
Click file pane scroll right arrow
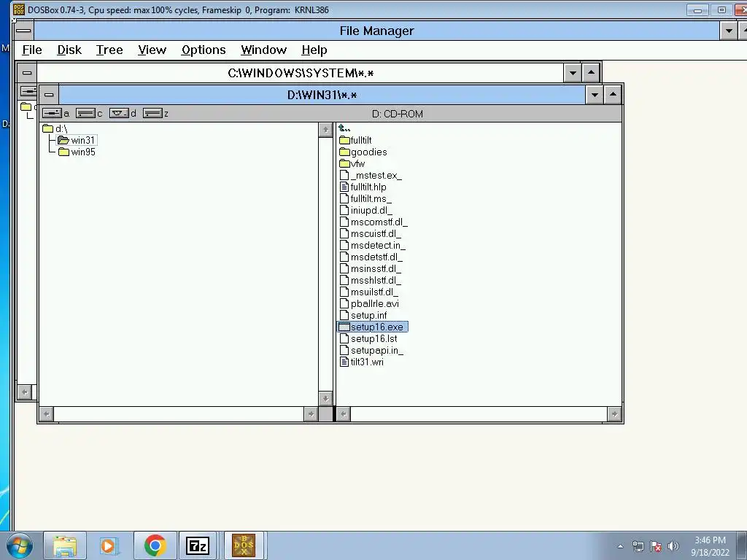pos(614,414)
